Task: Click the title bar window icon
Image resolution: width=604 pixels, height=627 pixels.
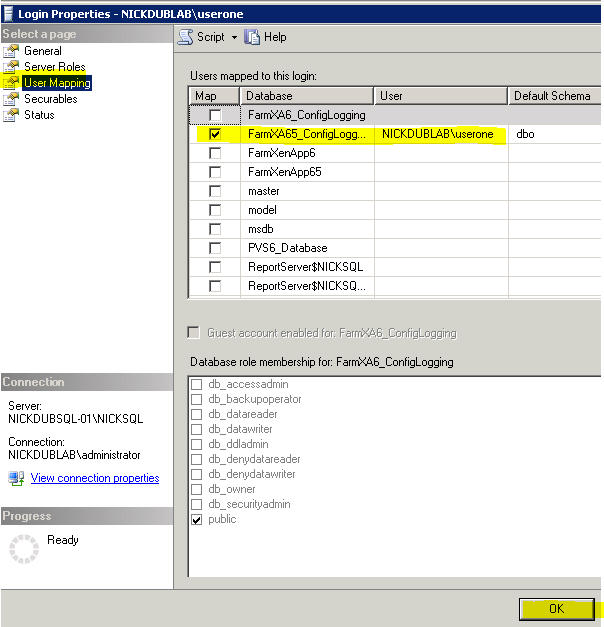Action: (8, 14)
